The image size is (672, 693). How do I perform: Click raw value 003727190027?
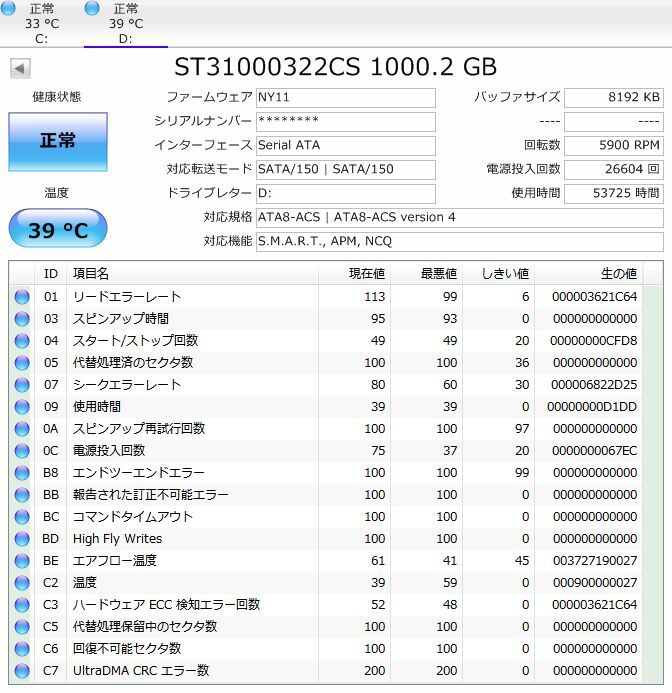(595, 561)
